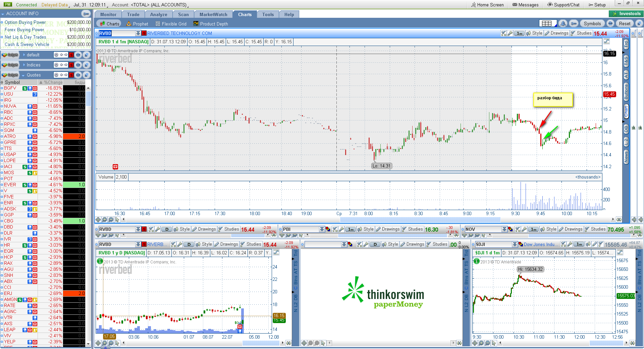Image resolution: width=644 pixels, height=349 pixels.
Task: Click the main RVBD symbol input field
Action: [x=117, y=33]
